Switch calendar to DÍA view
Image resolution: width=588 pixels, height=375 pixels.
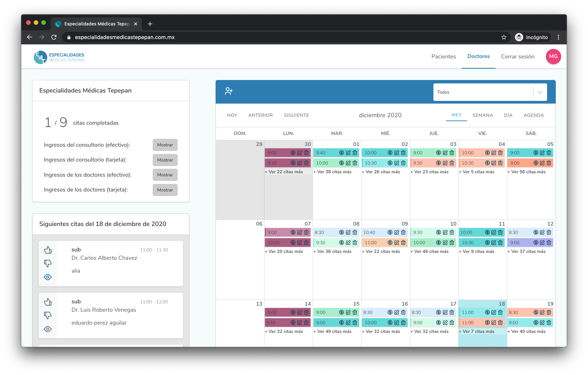point(508,115)
